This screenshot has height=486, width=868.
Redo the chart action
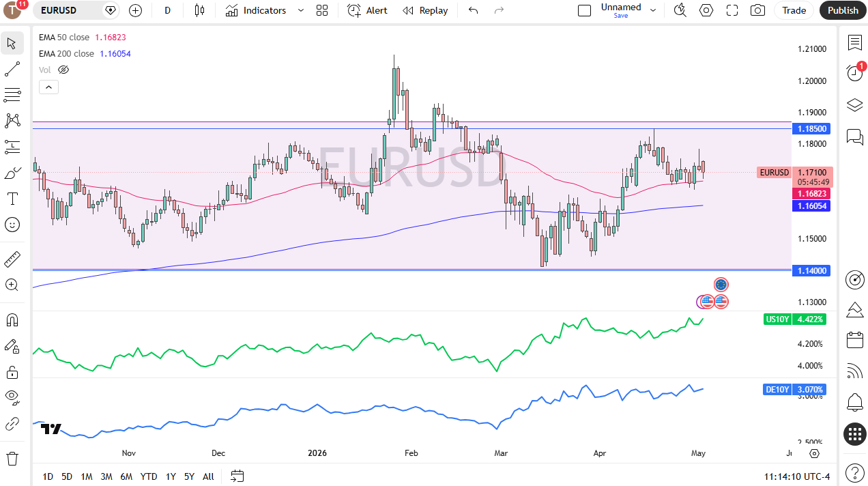point(499,10)
